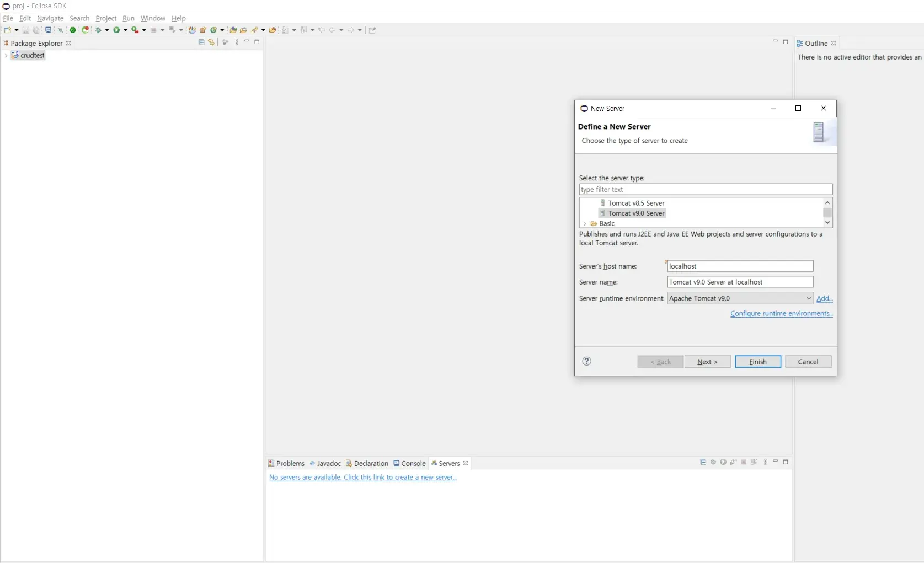
Task: Click the New wizard toolbar icon
Action: pyautogui.click(x=7, y=30)
